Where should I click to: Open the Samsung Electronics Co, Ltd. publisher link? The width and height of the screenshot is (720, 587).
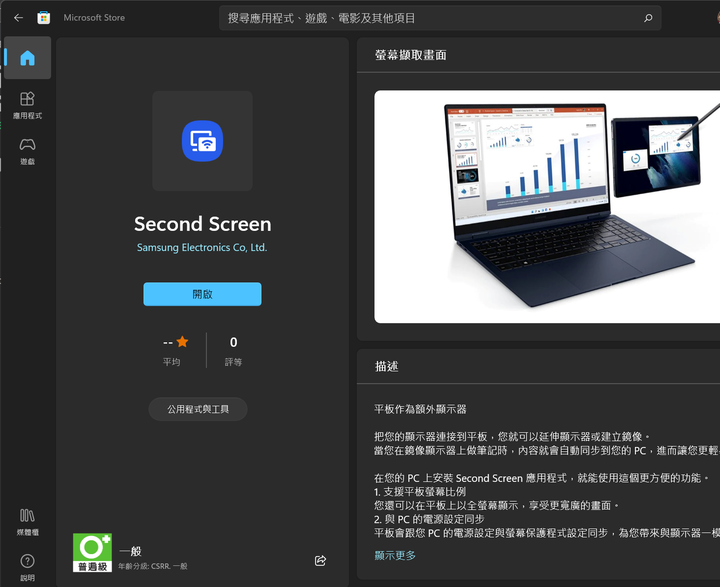coord(202,248)
